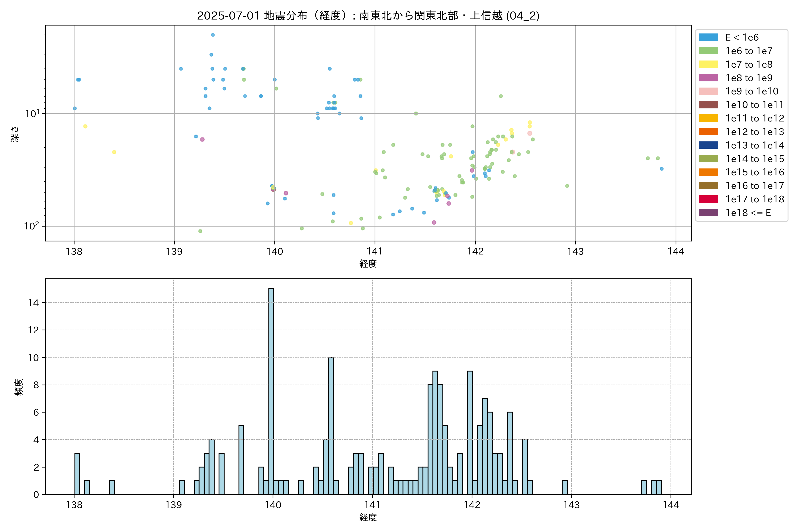The image size is (798, 532).
Task: Click the chart title text at top
Action: coord(368,16)
